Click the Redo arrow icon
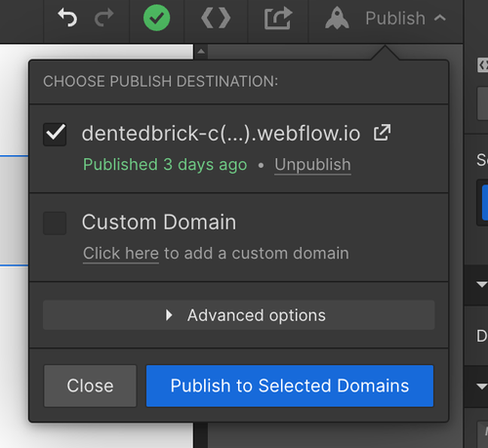Viewport: 488px width, 448px height. coord(104,18)
